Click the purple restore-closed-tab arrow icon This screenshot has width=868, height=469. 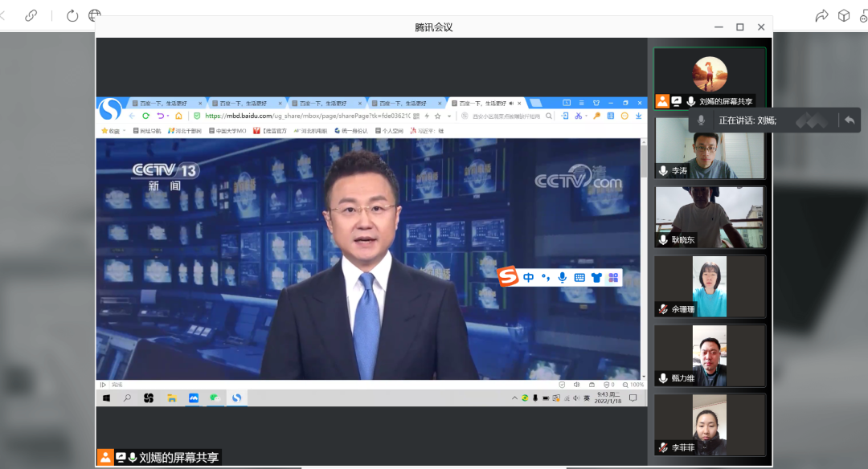[x=161, y=116]
